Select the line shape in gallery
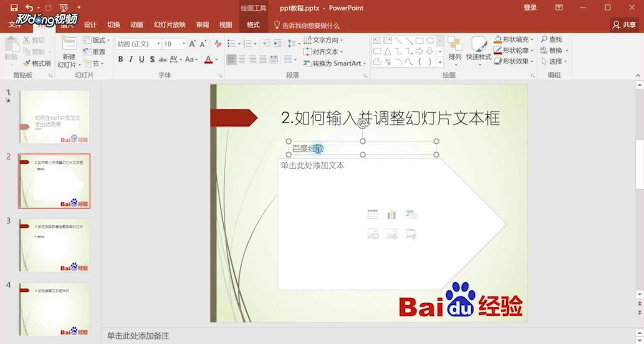The height and width of the screenshot is (344, 644). (x=398, y=41)
